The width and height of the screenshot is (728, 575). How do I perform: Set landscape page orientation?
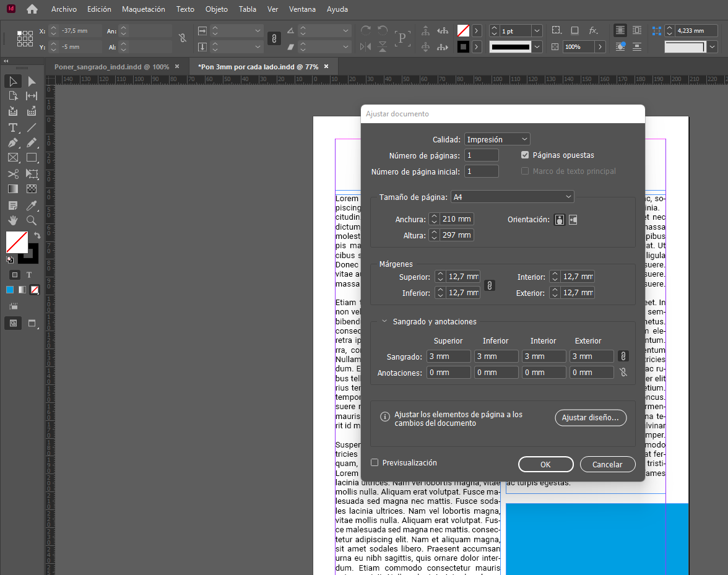573,220
